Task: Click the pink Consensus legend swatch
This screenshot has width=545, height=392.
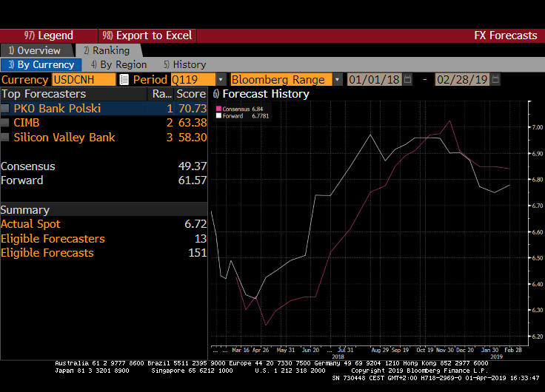Action: pyautogui.click(x=218, y=109)
